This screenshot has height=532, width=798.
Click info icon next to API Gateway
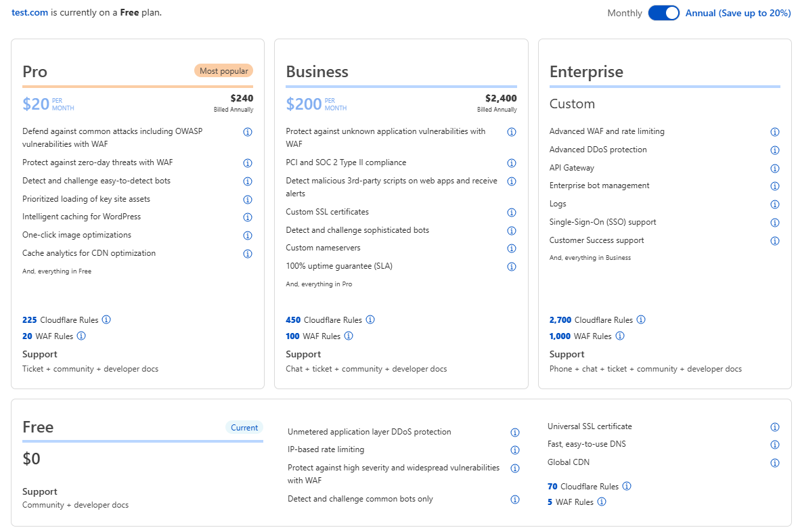[774, 168]
